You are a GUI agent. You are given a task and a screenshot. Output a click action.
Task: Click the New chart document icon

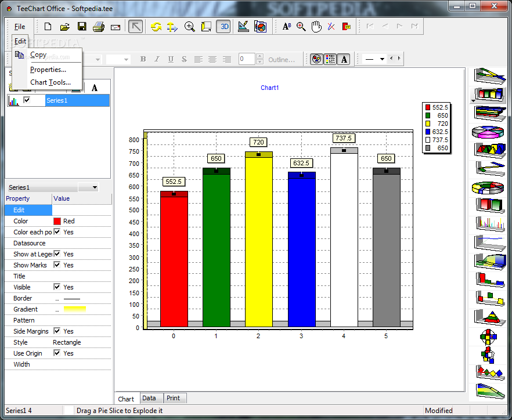[48, 27]
